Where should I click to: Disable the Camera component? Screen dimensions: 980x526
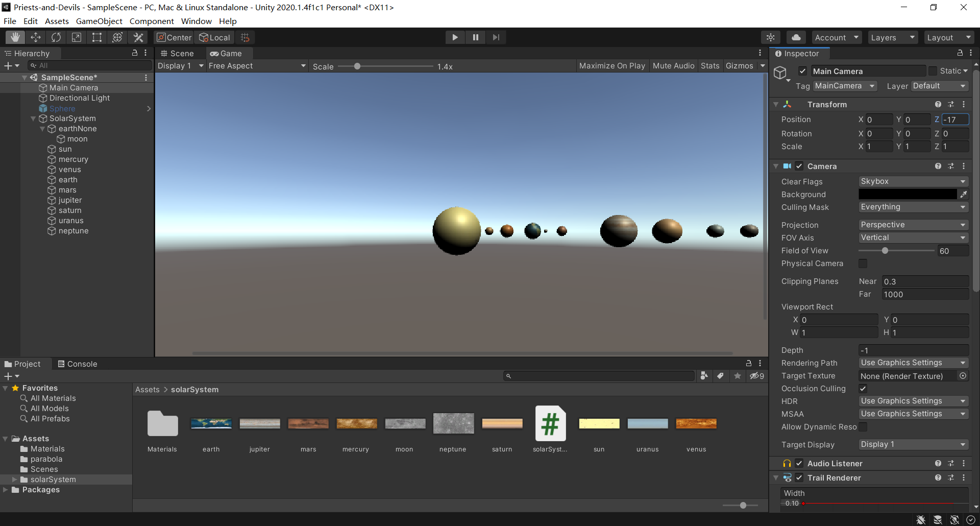(x=799, y=166)
